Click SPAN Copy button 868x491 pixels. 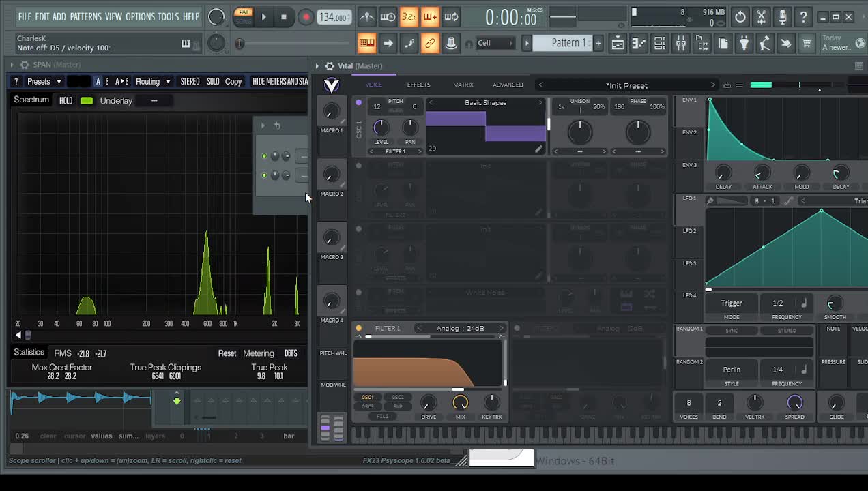[233, 81]
